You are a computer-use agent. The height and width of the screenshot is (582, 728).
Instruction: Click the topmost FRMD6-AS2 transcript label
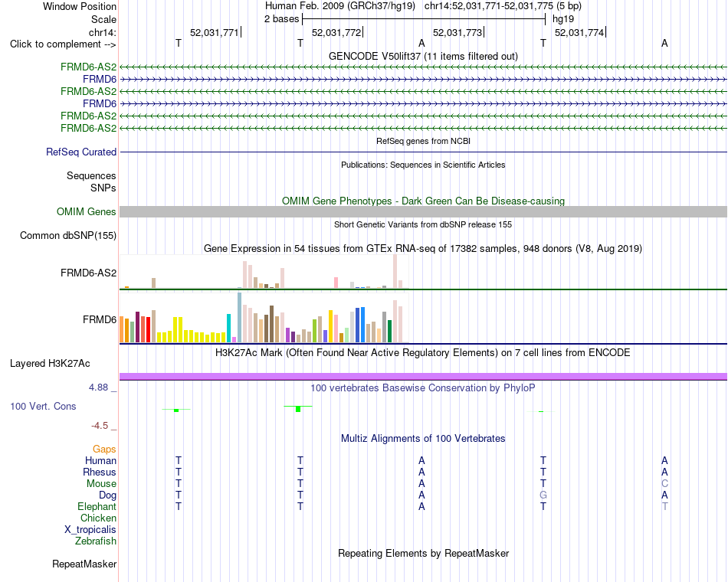88,67
